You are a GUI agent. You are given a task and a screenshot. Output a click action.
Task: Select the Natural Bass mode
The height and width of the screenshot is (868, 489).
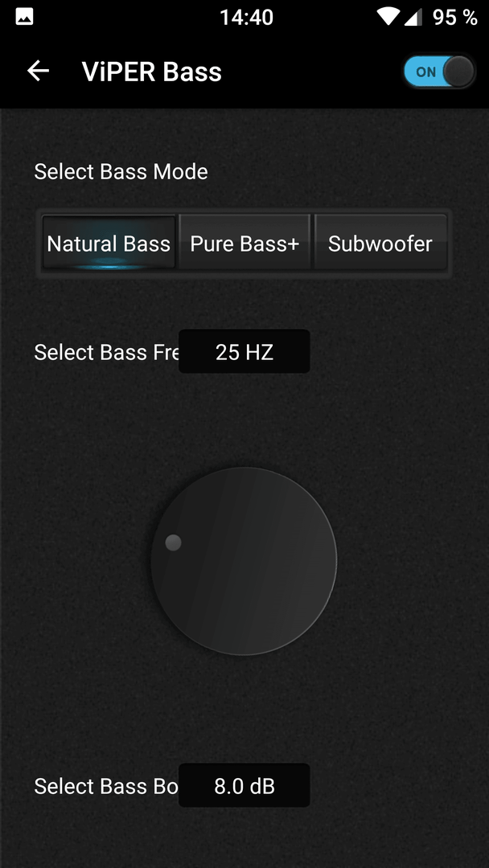pos(109,243)
